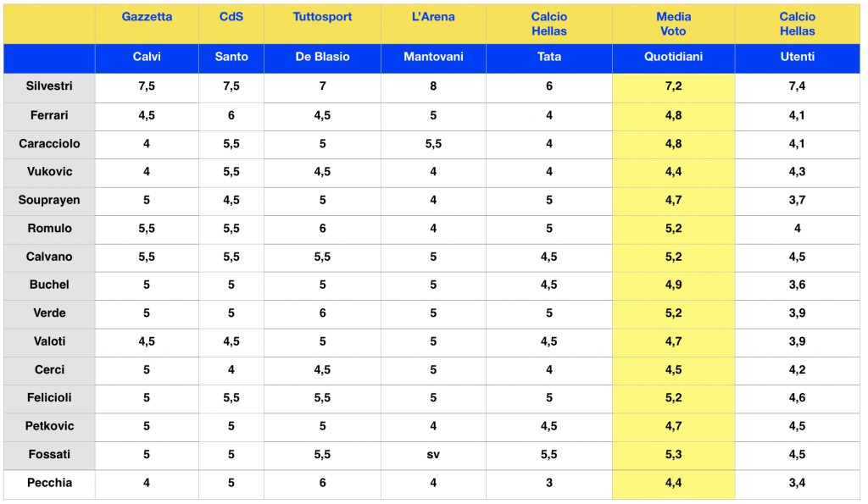
Task: Click the Media Voto header cell
Action: (673, 24)
